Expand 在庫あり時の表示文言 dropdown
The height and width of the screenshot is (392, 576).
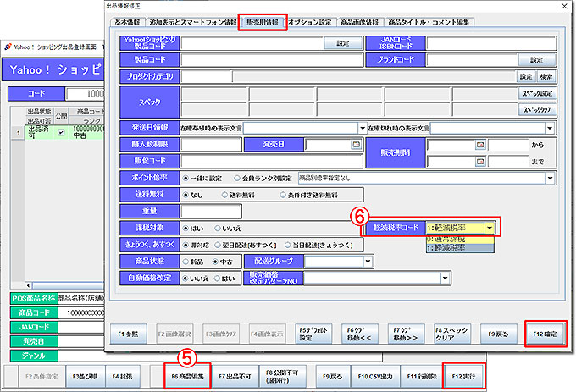tap(361, 128)
